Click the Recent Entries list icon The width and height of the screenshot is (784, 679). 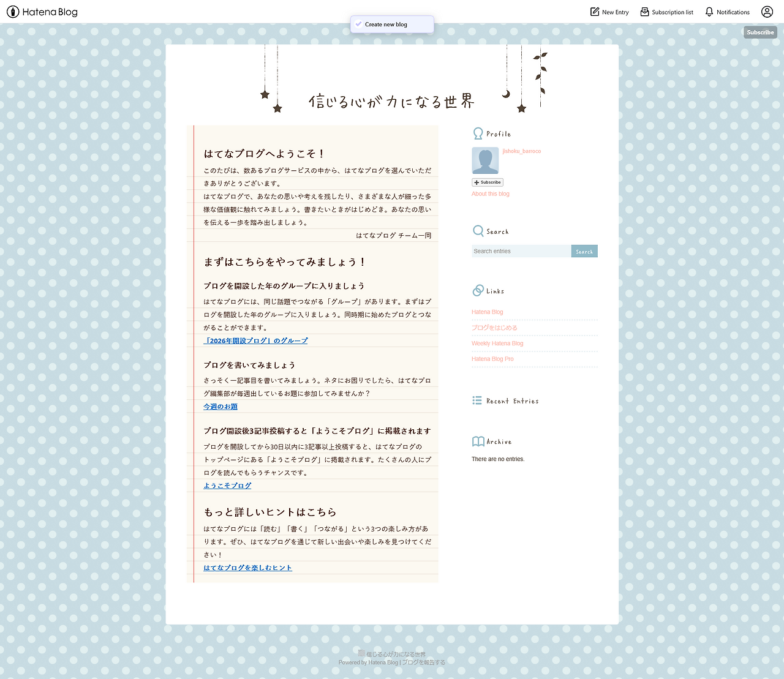(477, 400)
